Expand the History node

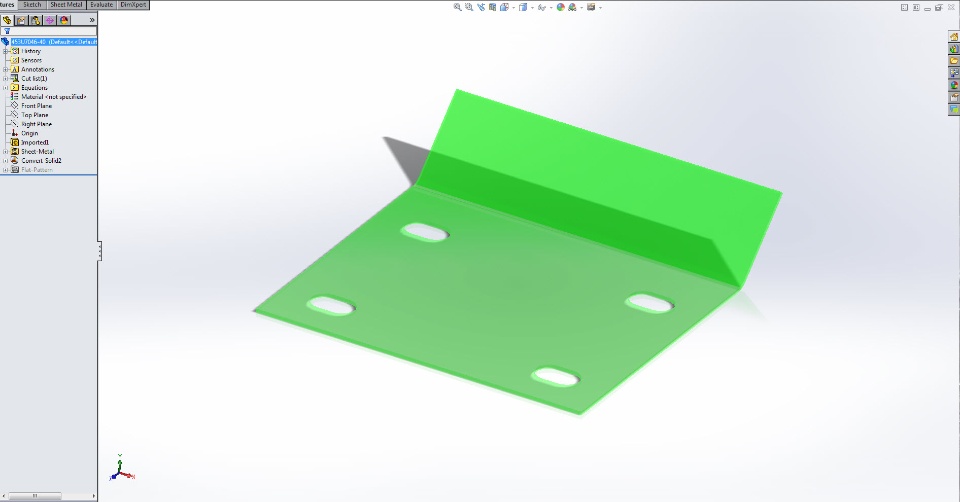pyautogui.click(x=6, y=51)
